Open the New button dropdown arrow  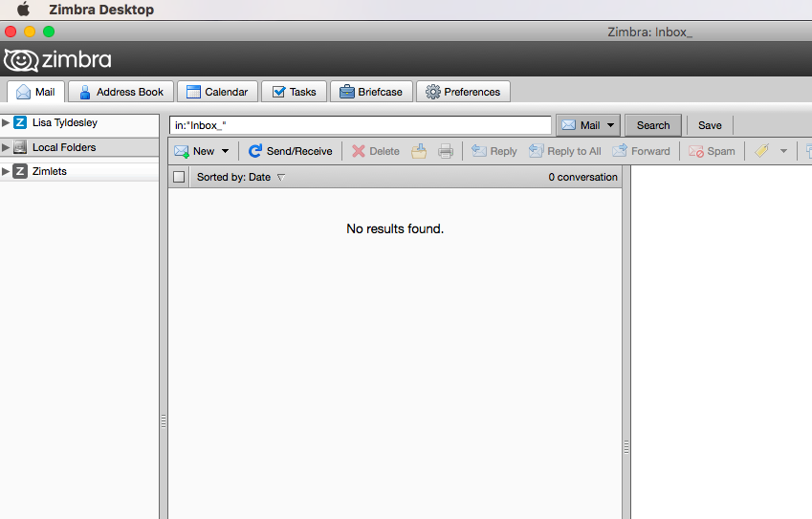pyautogui.click(x=226, y=152)
